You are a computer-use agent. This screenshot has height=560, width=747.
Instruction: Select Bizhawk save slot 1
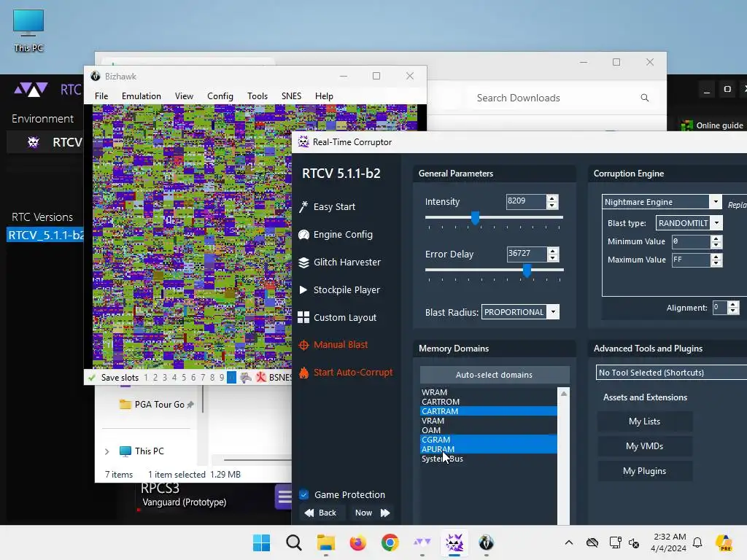(x=146, y=378)
